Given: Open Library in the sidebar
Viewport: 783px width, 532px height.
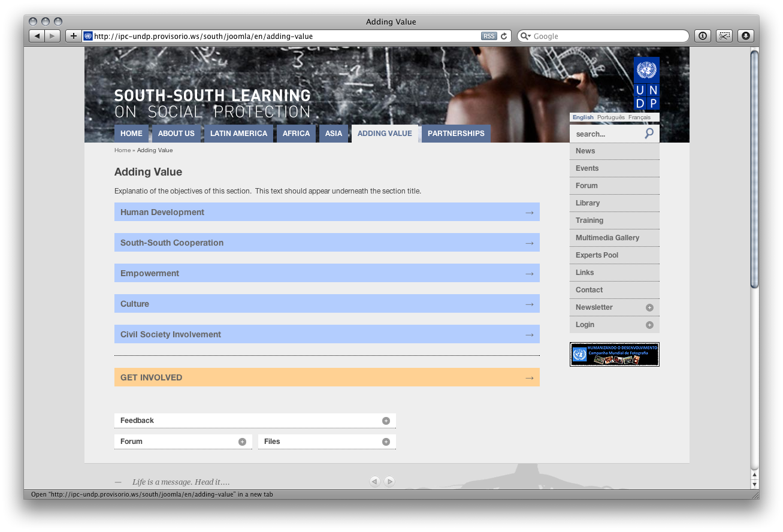Looking at the screenshot, I should coord(615,203).
